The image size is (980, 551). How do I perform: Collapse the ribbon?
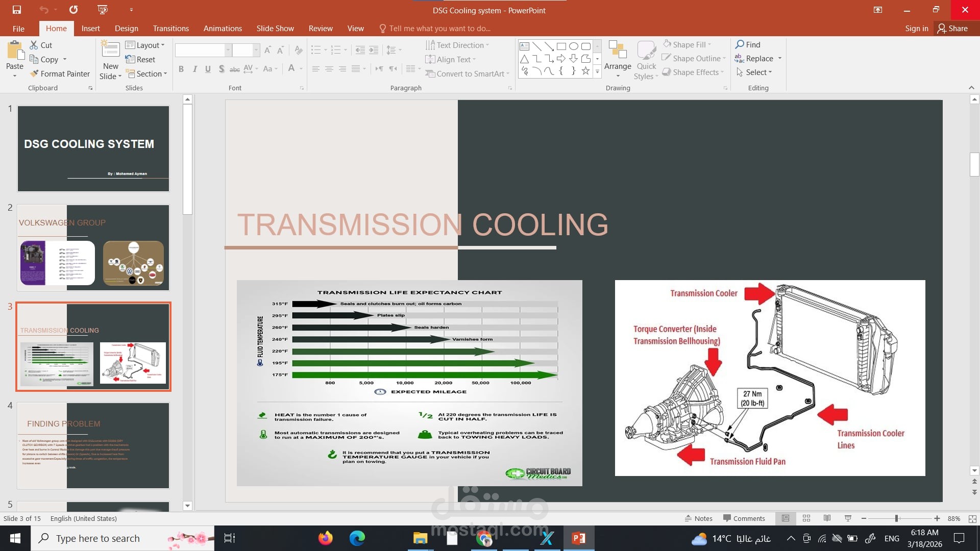[971, 88]
